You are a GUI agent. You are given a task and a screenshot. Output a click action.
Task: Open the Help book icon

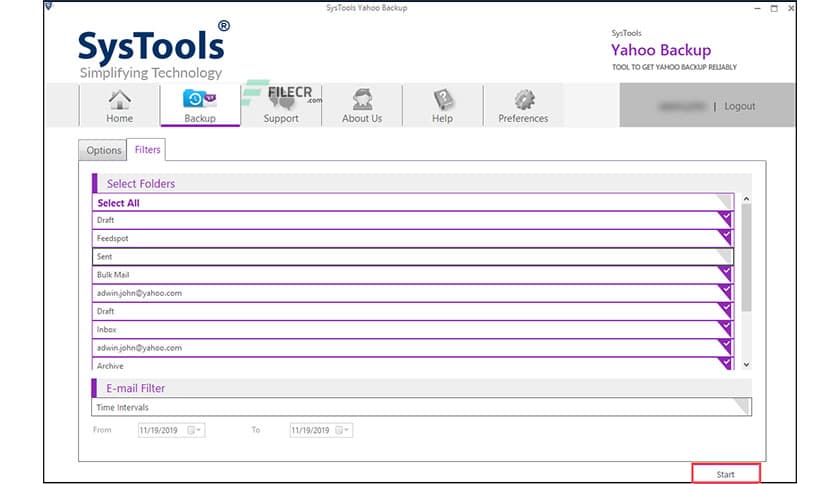coord(443,100)
